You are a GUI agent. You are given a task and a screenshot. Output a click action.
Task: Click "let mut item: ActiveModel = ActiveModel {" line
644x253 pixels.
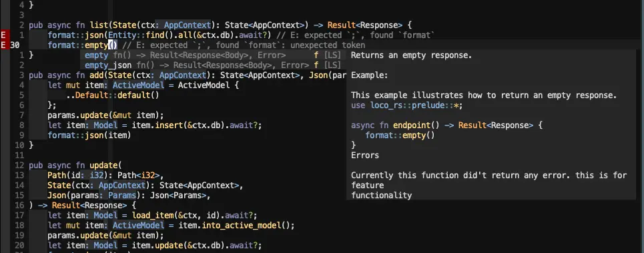click(143, 85)
